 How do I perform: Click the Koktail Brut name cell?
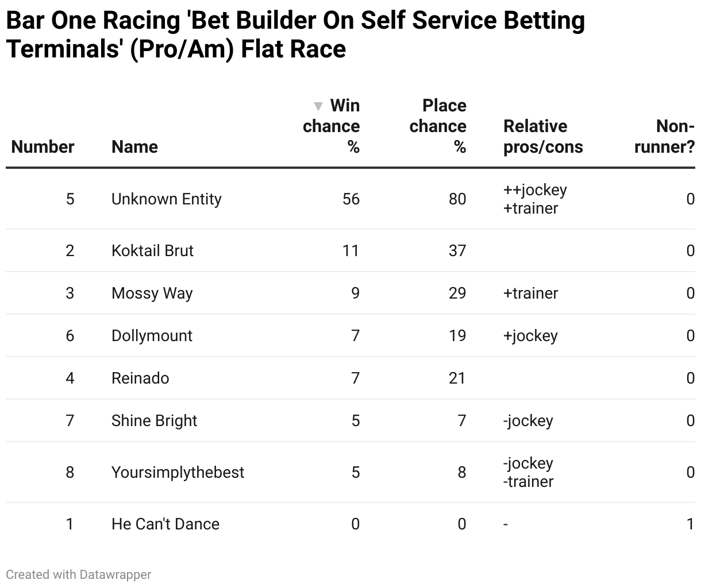[152, 251]
